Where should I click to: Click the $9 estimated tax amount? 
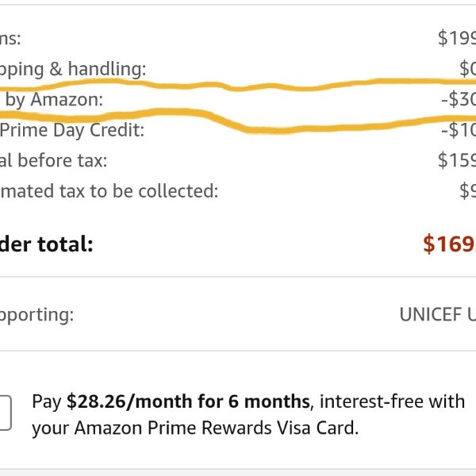click(x=467, y=191)
